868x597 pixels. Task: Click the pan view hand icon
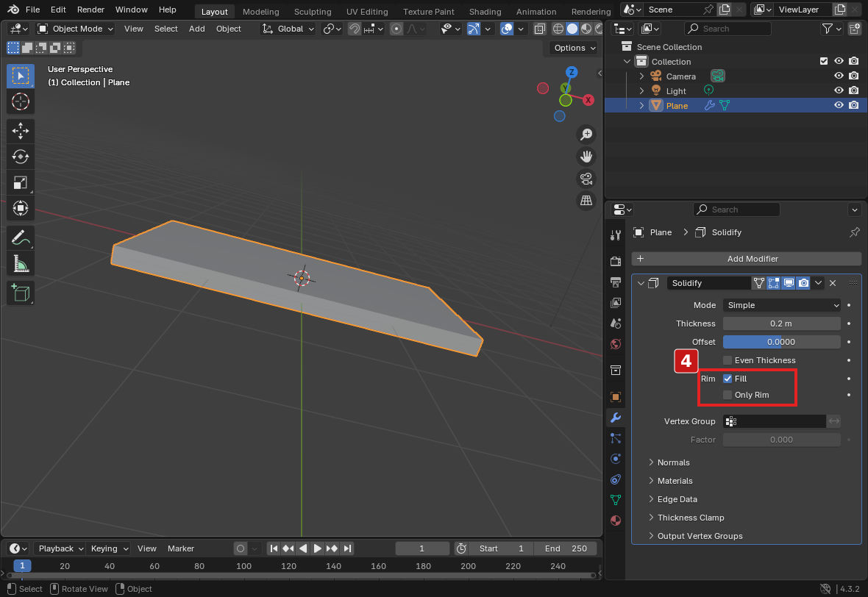[x=586, y=157]
